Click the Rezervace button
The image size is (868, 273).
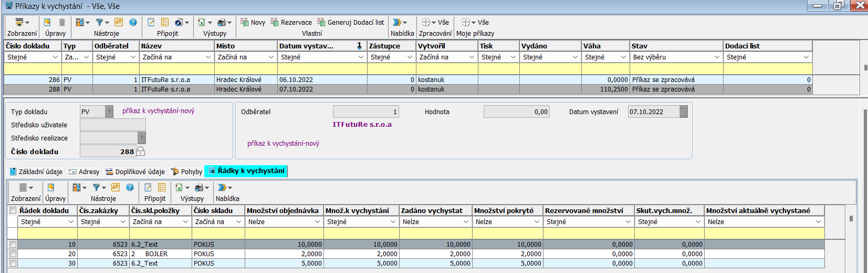[291, 22]
